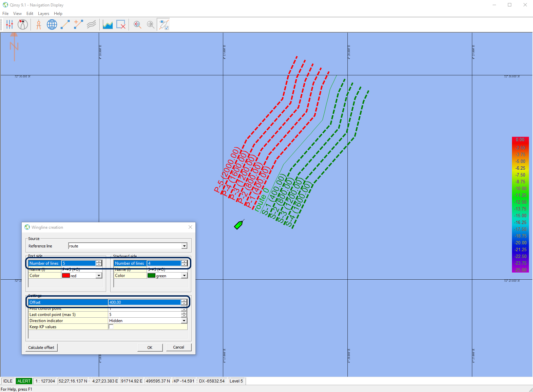Open the Layers menu

pyautogui.click(x=43, y=14)
